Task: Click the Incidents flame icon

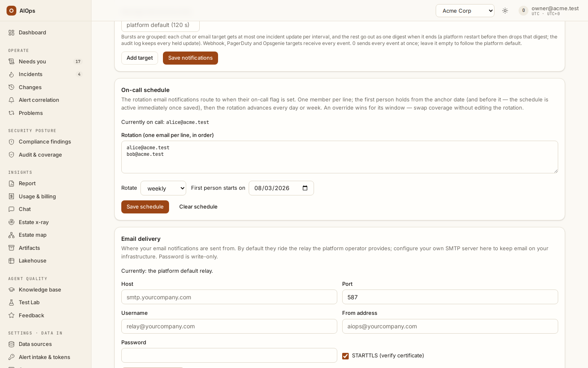Action: [x=11, y=74]
